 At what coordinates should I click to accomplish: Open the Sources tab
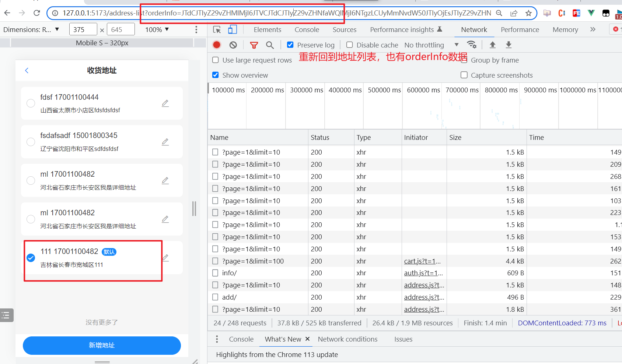(x=345, y=29)
